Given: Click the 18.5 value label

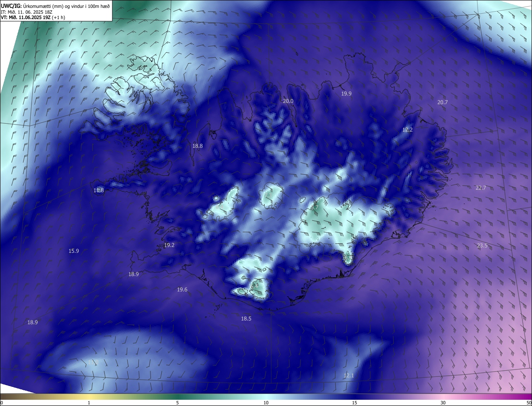Looking at the screenshot, I should (x=246, y=319).
